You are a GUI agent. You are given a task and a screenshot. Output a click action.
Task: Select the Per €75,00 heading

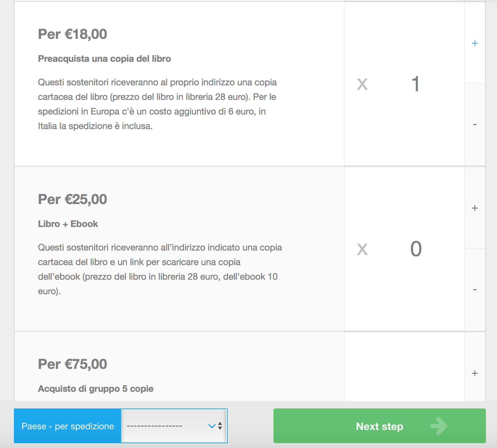tap(73, 364)
